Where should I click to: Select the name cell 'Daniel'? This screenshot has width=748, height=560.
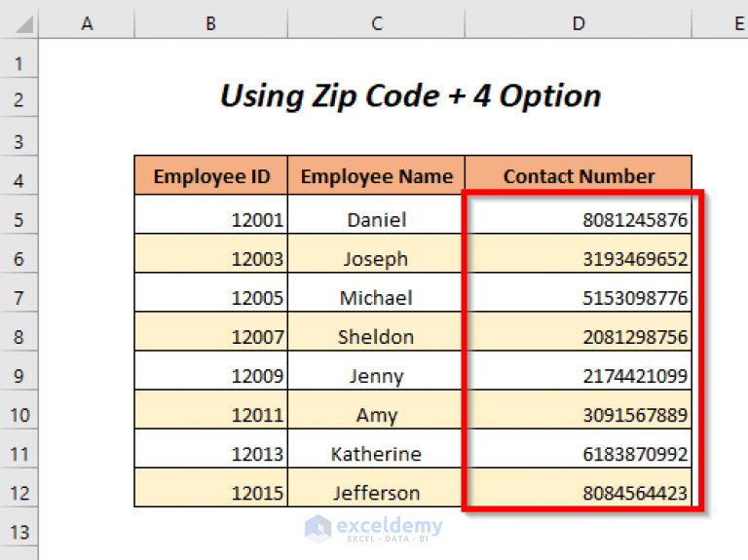pyautogui.click(x=376, y=214)
